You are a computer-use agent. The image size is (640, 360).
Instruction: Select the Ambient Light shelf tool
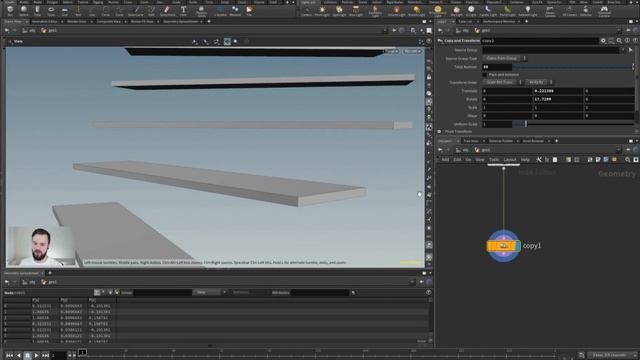point(527,11)
